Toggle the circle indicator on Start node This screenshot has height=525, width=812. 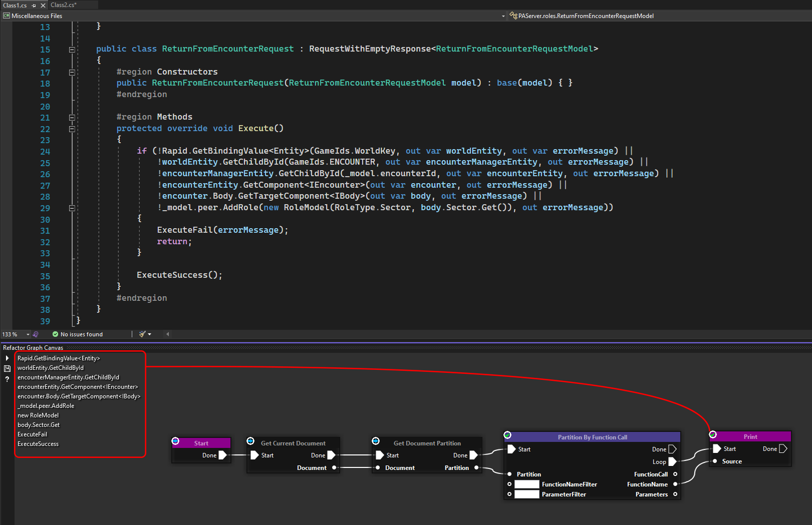(x=175, y=441)
